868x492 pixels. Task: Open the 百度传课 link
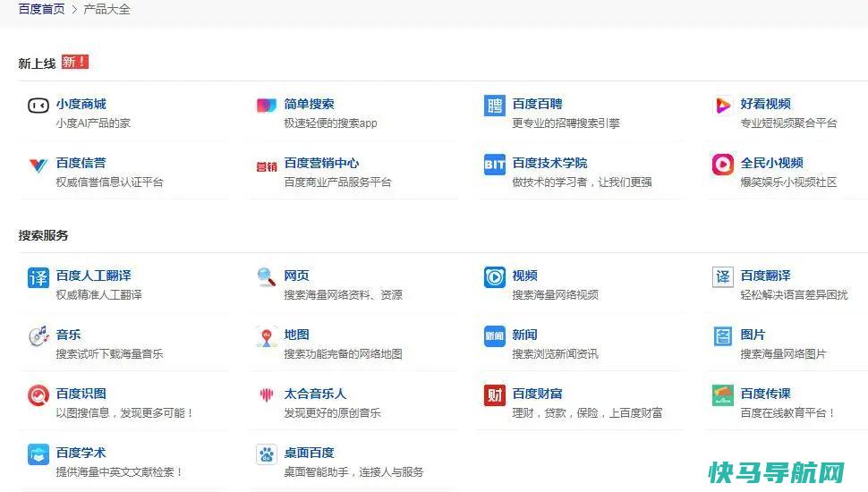click(765, 394)
